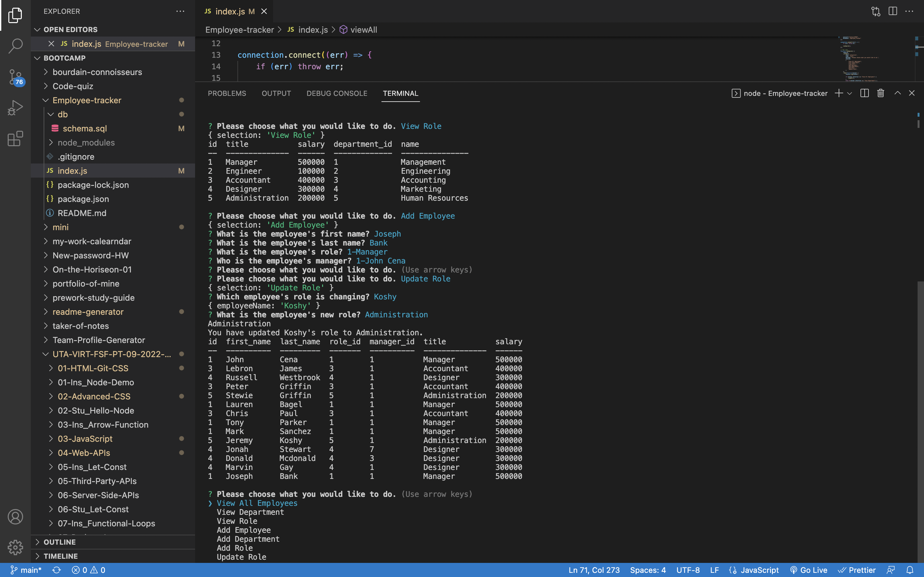
Task: Open the Manage gear icon
Action: 15,547
